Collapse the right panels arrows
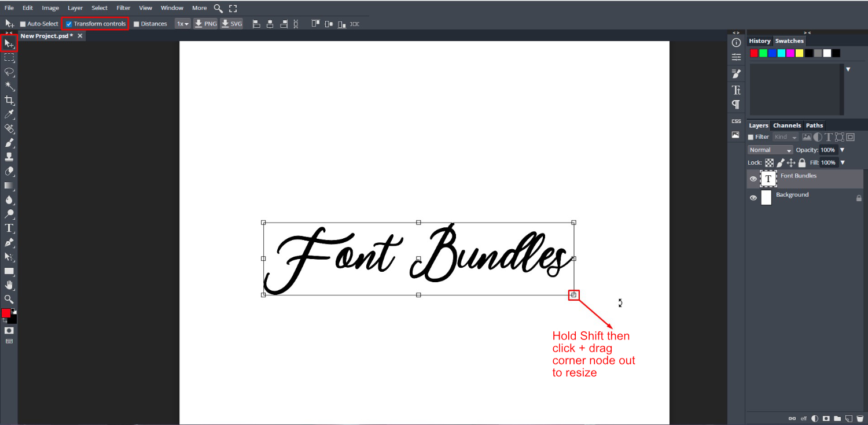The width and height of the screenshot is (868, 425). (807, 32)
